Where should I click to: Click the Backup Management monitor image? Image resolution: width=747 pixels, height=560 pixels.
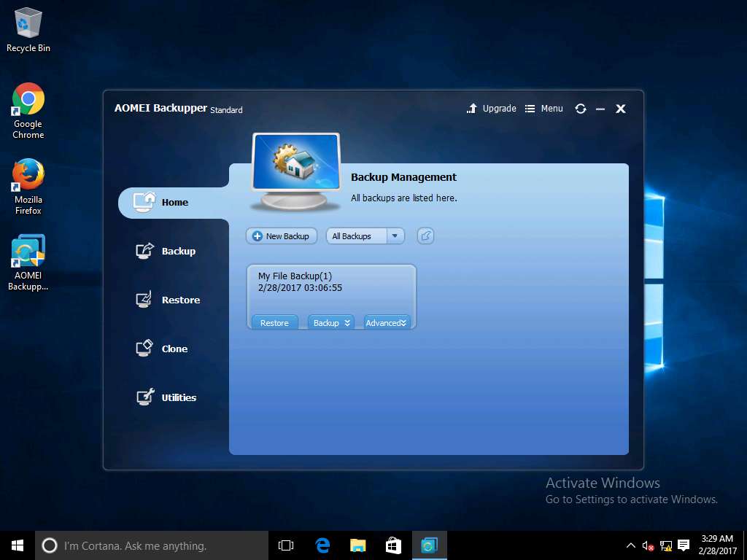[295, 172]
